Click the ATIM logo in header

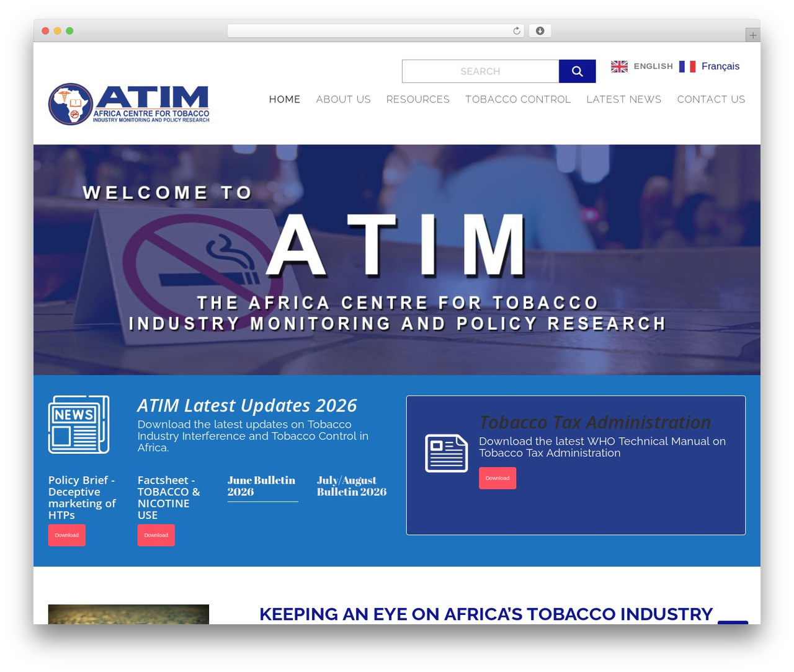pyautogui.click(x=129, y=104)
